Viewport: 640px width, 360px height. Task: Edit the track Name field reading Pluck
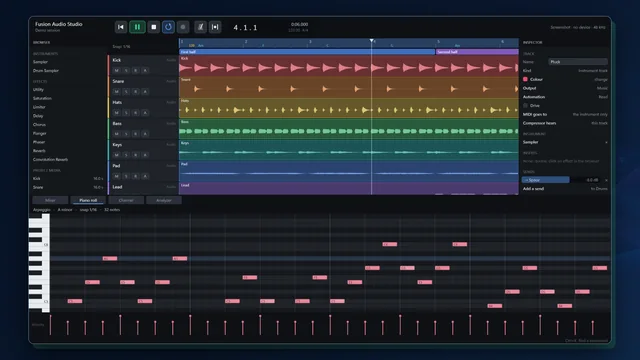tap(578, 62)
